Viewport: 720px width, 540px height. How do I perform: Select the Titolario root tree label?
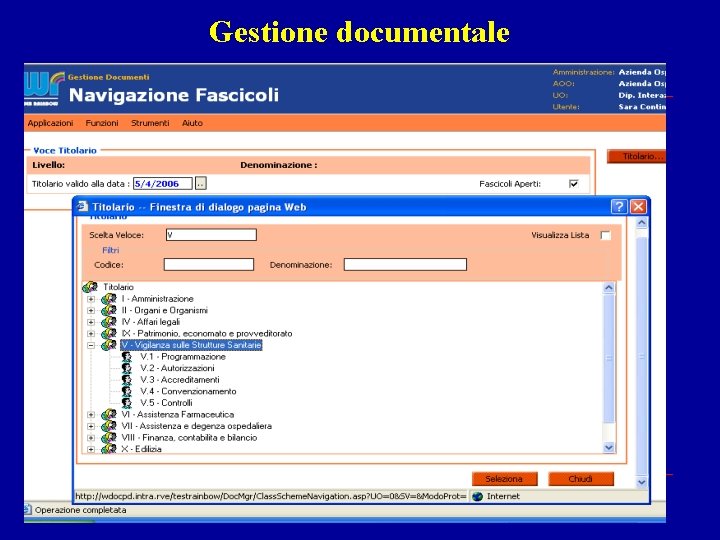pos(118,287)
